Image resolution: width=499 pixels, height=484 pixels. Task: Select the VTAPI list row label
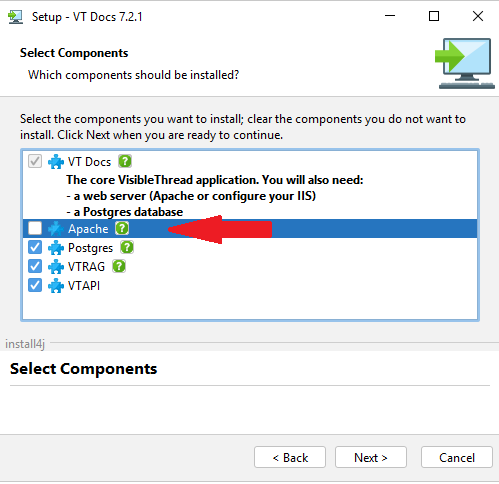click(84, 286)
